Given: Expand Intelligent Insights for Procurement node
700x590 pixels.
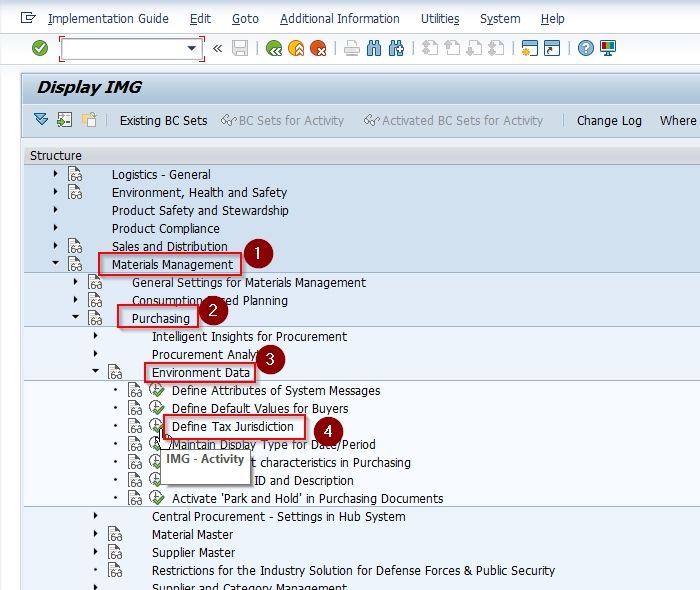Looking at the screenshot, I should click(x=96, y=336).
